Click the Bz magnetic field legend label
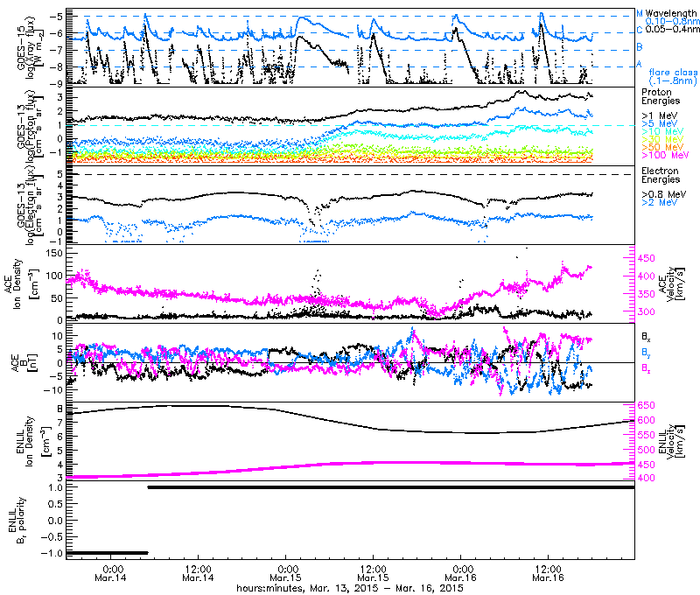700x595 pixels. (646, 368)
